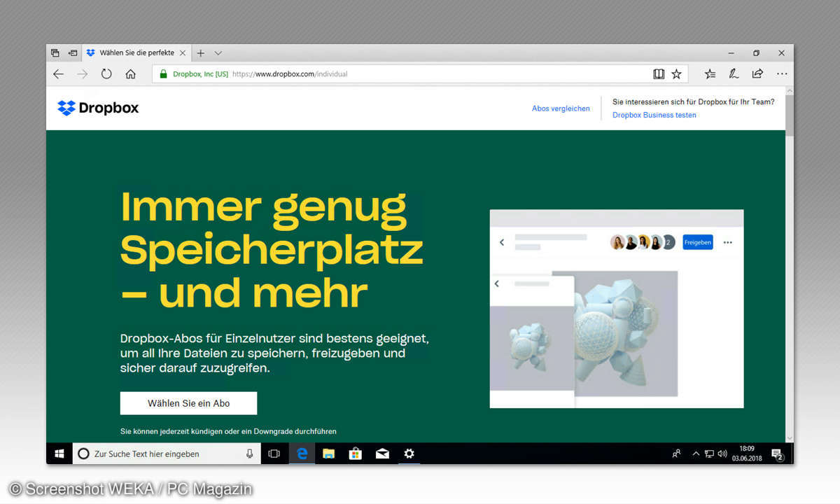Close the Dropbox tab
The height and width of the screenshot is (504, 840).
(x=183, y=52)
